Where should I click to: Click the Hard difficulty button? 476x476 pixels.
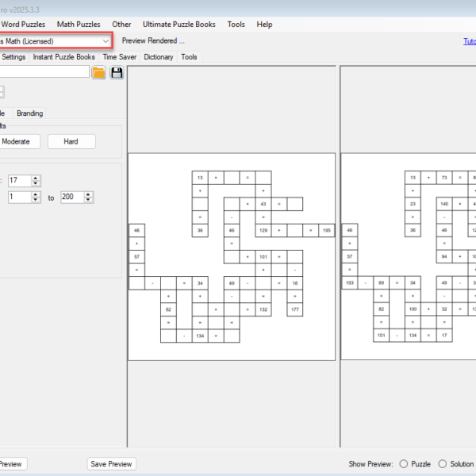pos(71,141)
